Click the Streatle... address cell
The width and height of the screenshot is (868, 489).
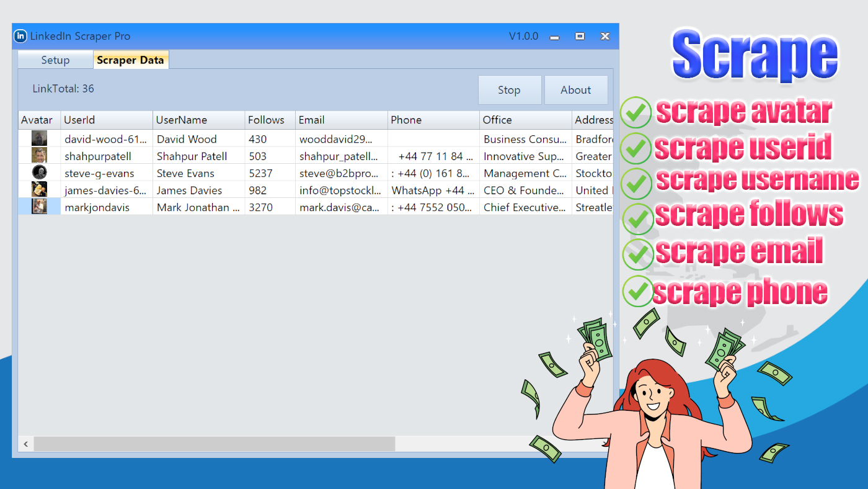[x=593, y=207]
